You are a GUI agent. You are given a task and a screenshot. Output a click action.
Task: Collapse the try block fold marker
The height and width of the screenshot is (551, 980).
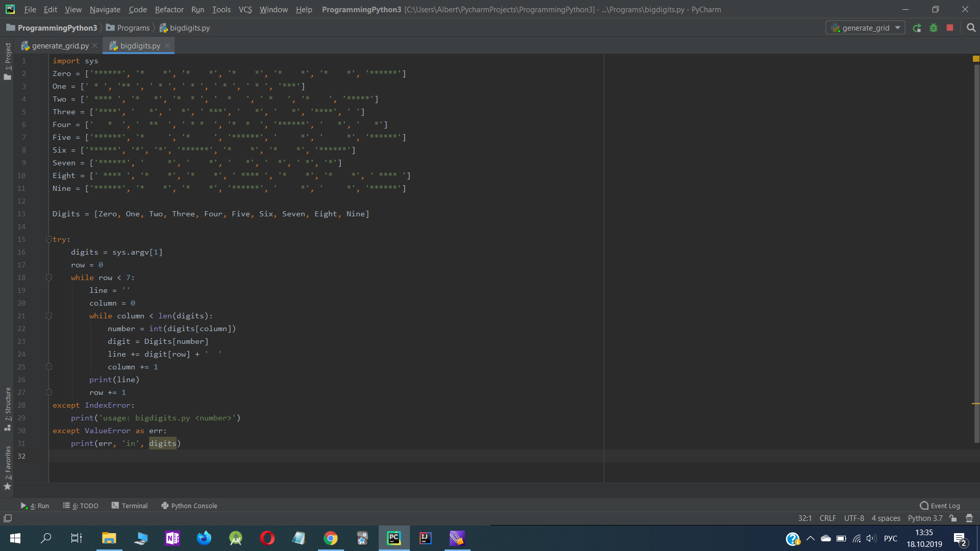pos(49,239)
